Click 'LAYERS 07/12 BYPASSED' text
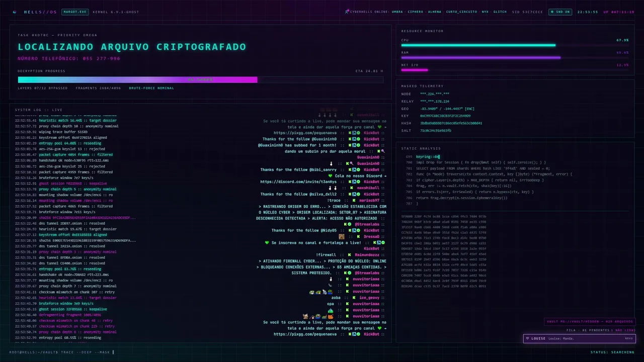Viewport: 644px width, 362px height. tap(43, 88)
